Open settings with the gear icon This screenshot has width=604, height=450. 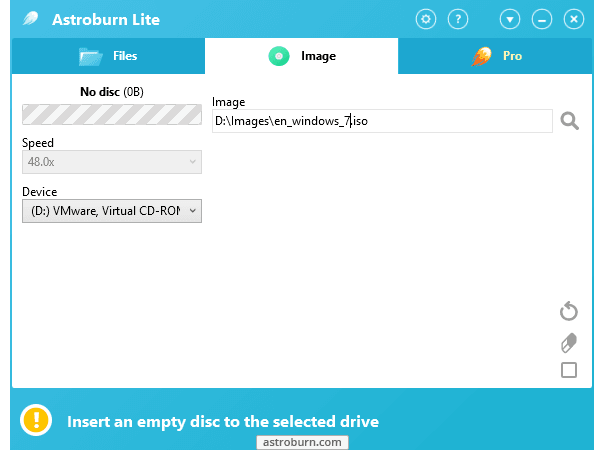click(x=426, y=19)
